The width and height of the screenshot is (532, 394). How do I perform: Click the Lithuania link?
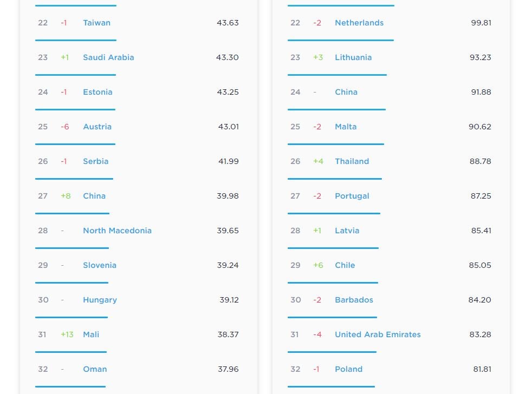click(353, 57)
